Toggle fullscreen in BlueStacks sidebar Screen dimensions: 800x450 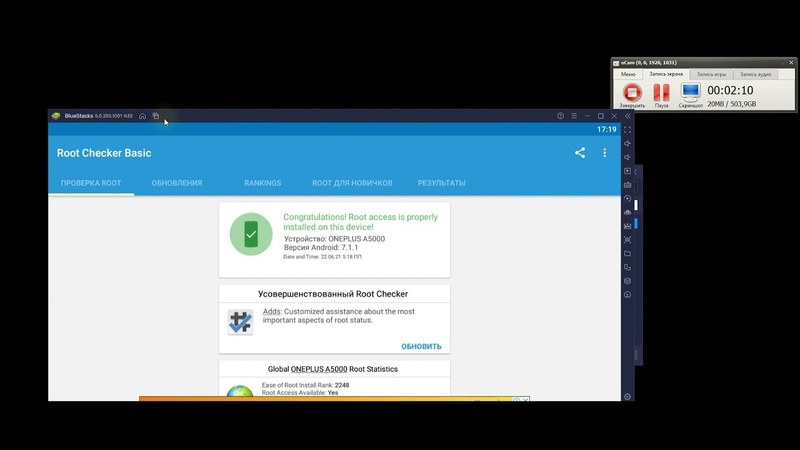point(628,130)
